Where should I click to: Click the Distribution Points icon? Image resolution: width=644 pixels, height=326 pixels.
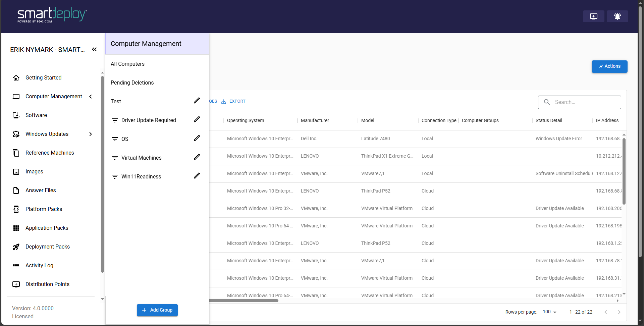point(16,284)
